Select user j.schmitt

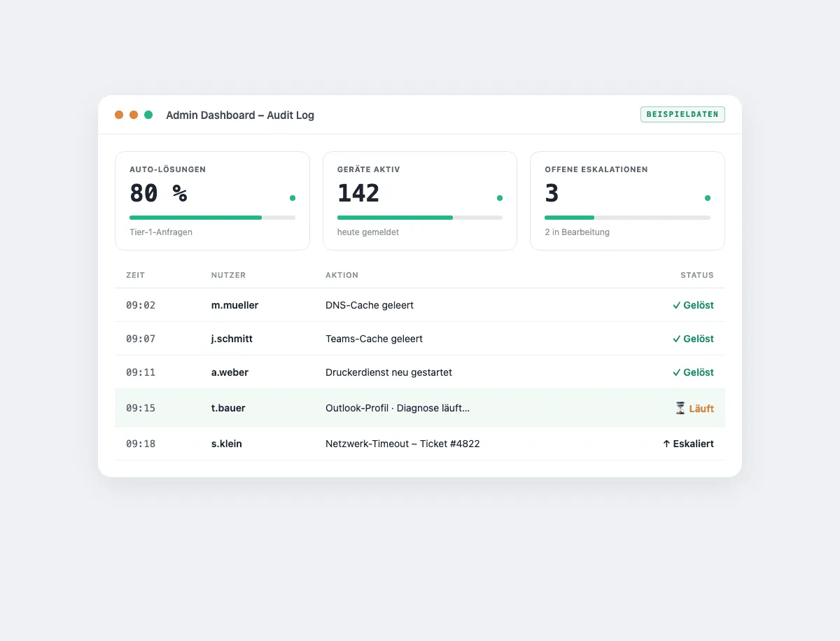coord(232,339)
